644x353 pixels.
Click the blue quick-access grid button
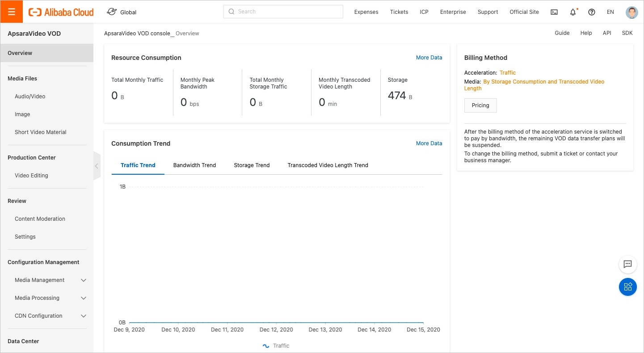coord(627,287)
